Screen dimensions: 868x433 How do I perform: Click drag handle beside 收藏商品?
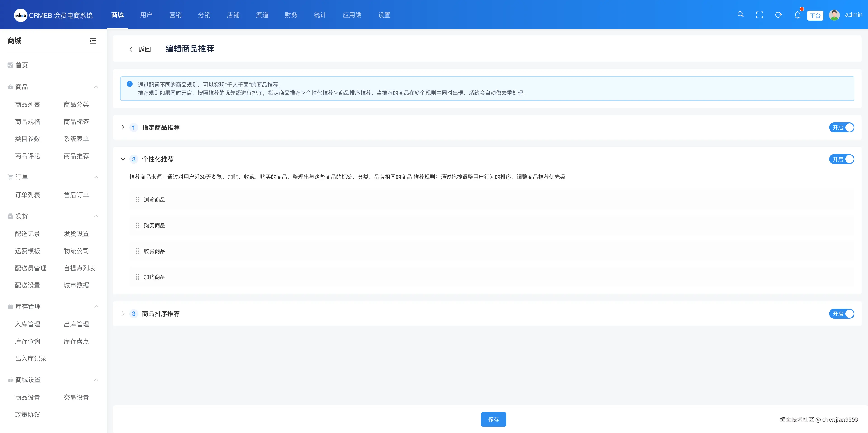click(137, 251)
